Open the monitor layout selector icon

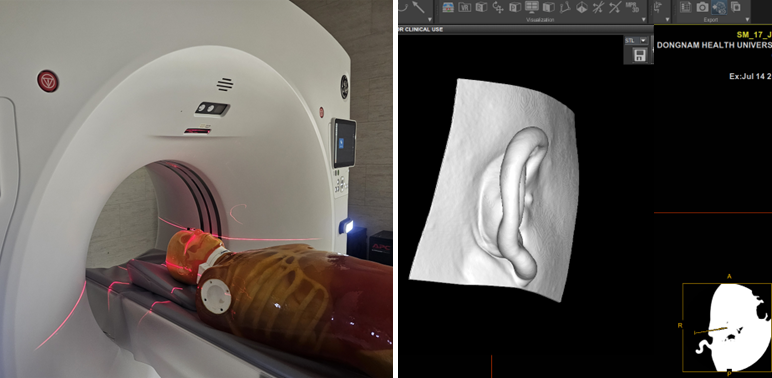(x=532, y=7)
